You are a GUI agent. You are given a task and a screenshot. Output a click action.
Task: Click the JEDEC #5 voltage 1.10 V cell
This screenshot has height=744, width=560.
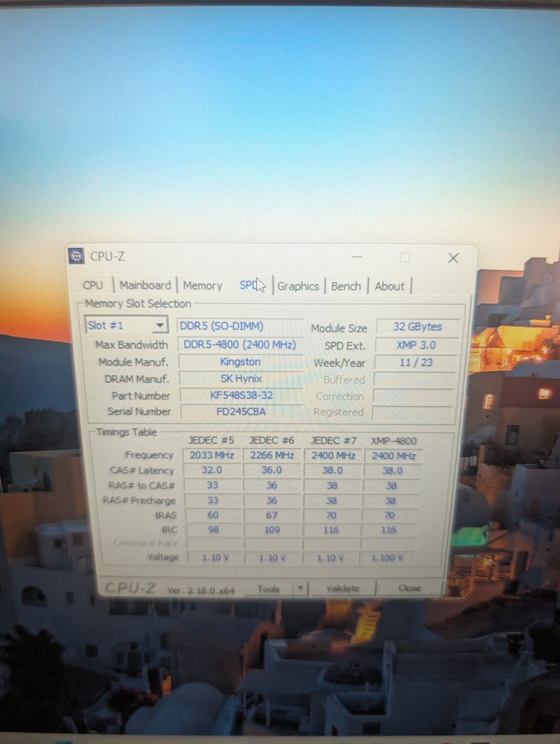[x=215, y=557]
